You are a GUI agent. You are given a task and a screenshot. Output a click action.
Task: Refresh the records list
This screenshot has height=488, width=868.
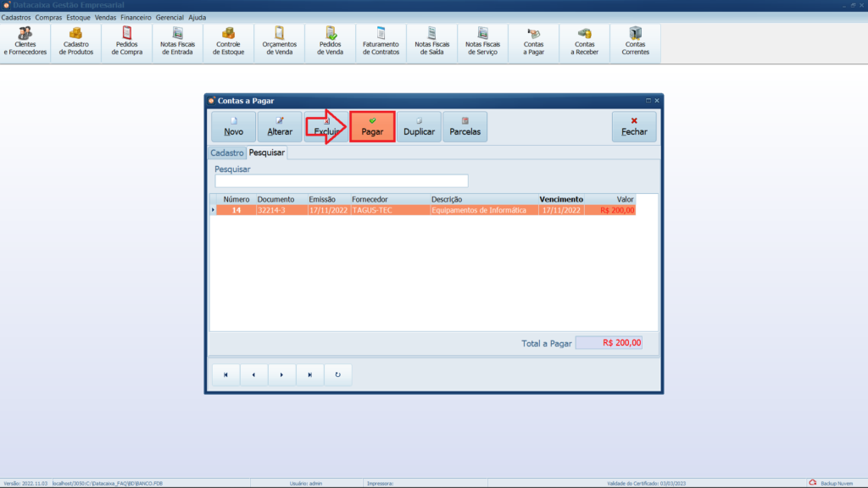point(337,374)
